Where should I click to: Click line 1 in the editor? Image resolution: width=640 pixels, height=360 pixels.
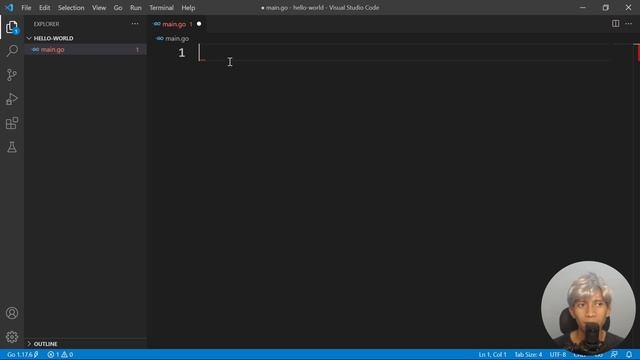pos(404,53)
